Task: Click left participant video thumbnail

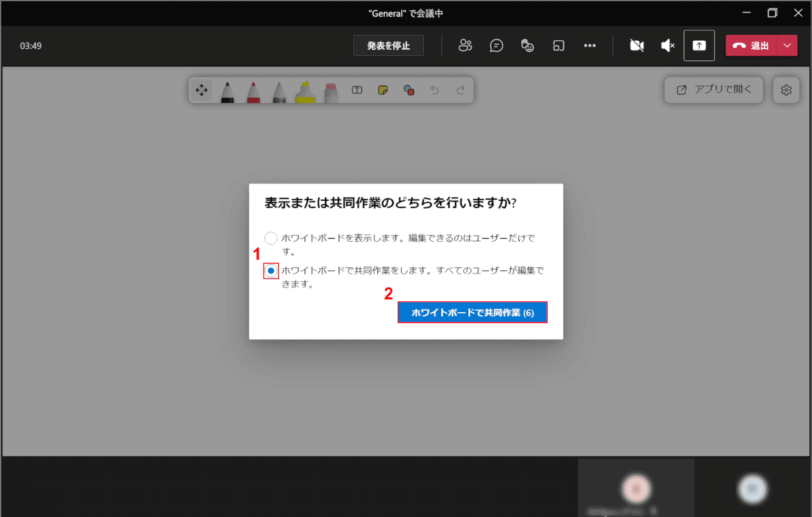Action: (x=636, y=488)
